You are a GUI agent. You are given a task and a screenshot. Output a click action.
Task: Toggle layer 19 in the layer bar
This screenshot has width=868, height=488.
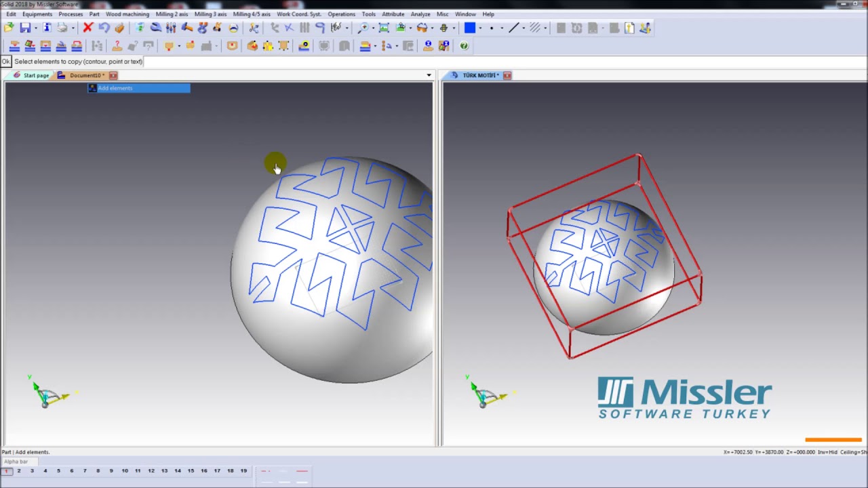coord(243,471)
